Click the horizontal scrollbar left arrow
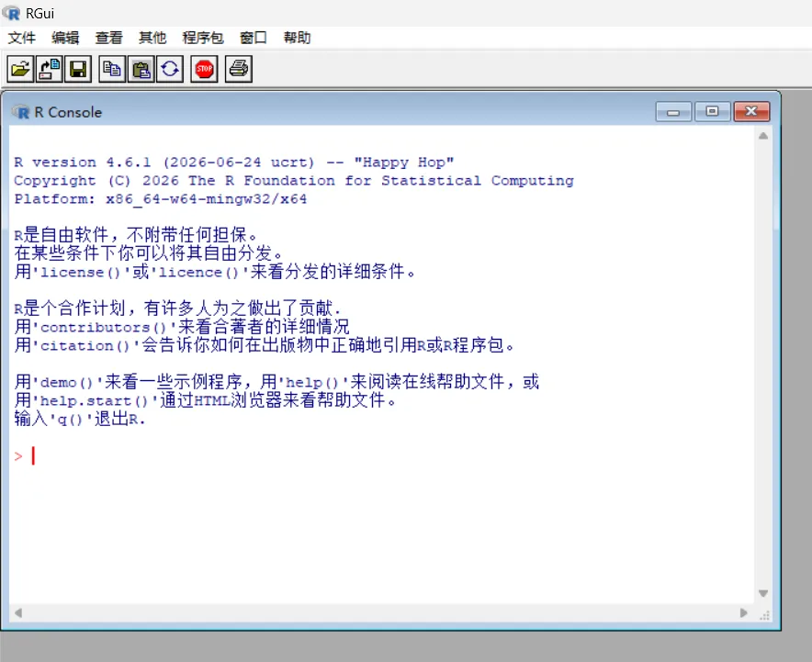 (18, 612)
